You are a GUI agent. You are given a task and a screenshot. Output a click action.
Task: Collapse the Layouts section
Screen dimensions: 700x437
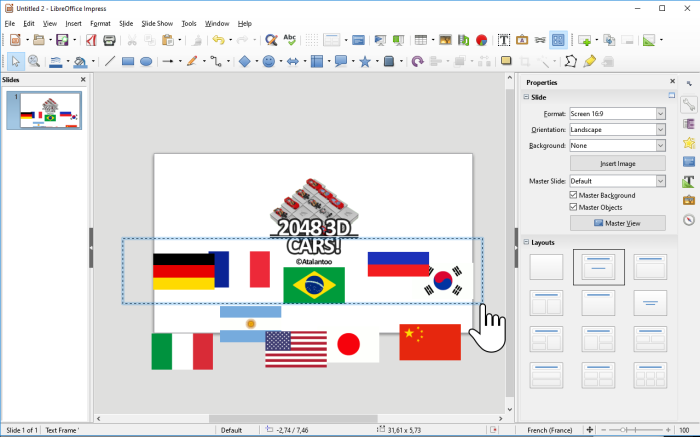point(526,242)
